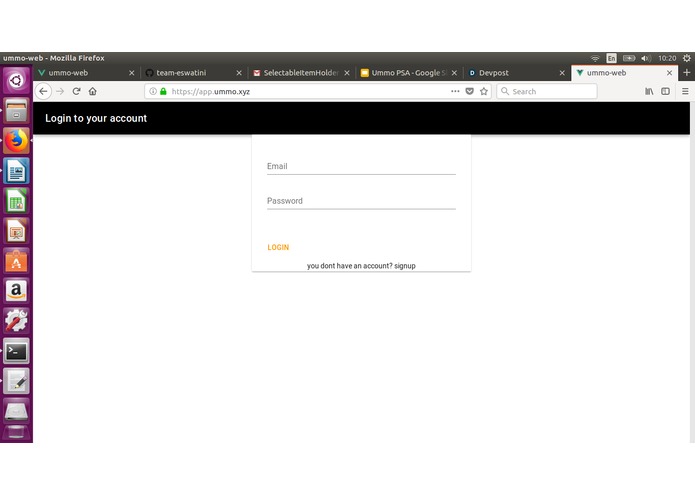Open Wi-Fi network indicator
The image size is (695, 494).
click(595, 58)
